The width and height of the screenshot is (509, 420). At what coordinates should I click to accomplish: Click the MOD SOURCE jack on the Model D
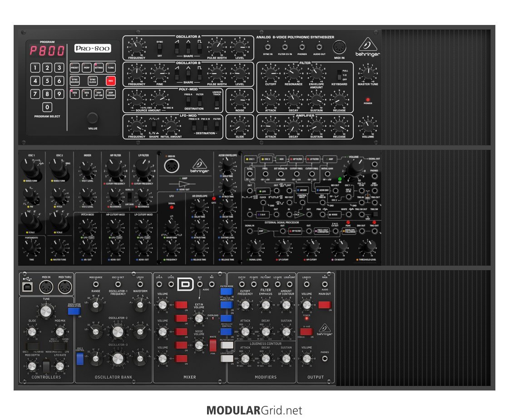[96, 284]
